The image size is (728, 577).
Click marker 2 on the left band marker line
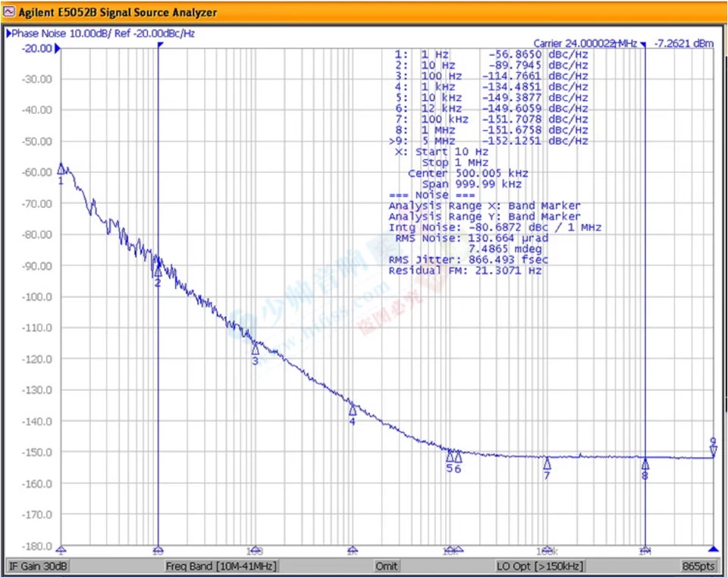point(157,274)
